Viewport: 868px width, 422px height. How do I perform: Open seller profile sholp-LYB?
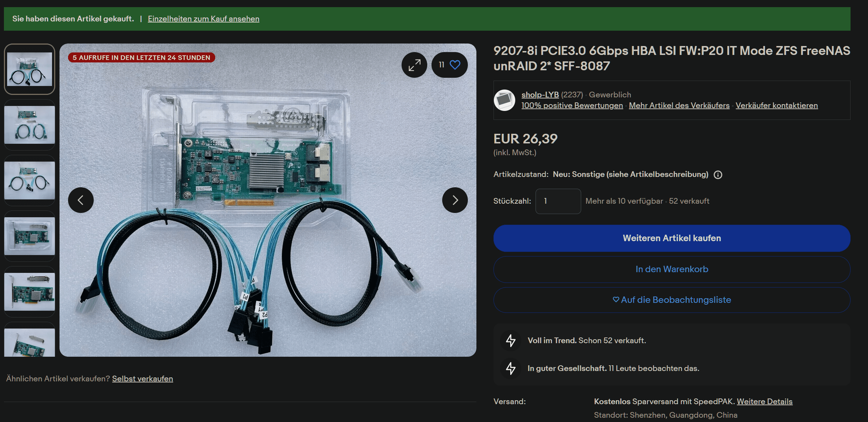click(x=540, y=95)
